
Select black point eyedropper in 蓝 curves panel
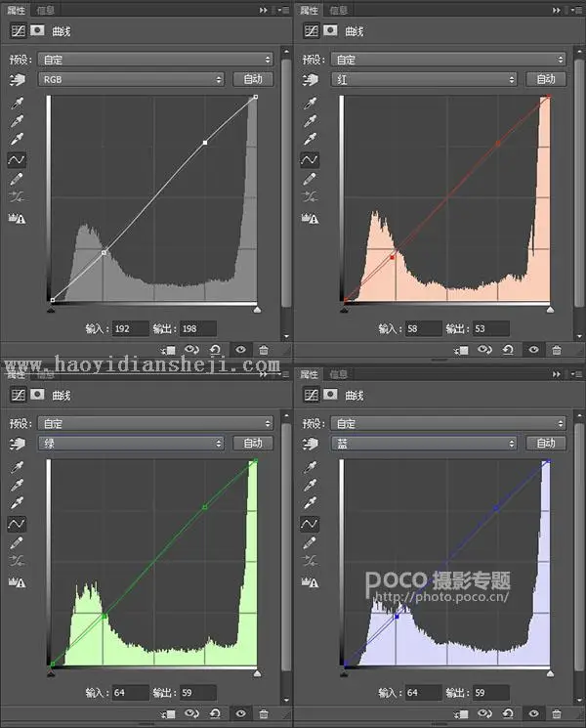coord(310,467)
